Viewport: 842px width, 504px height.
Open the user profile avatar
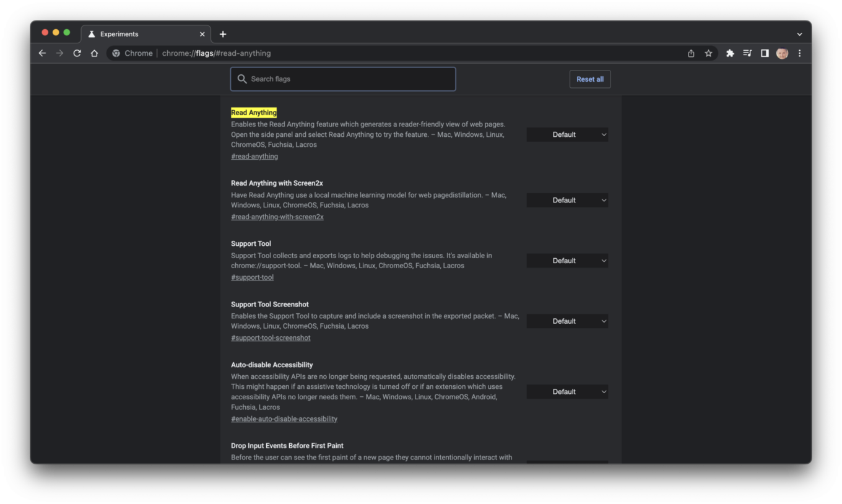[782, 53]
